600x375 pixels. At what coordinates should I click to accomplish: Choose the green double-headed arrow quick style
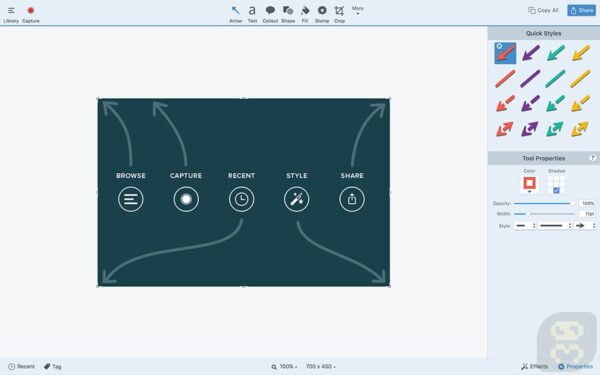tap(555, 129)
